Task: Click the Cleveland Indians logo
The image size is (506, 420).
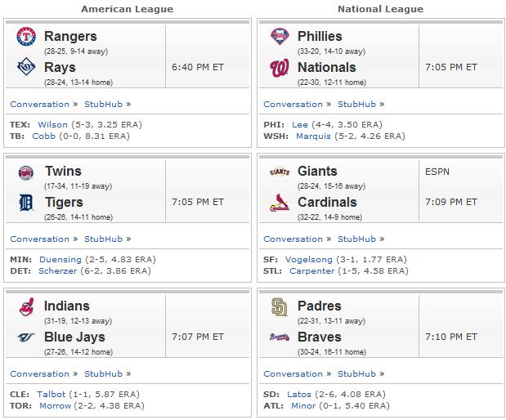Action: tap(27, 306)
